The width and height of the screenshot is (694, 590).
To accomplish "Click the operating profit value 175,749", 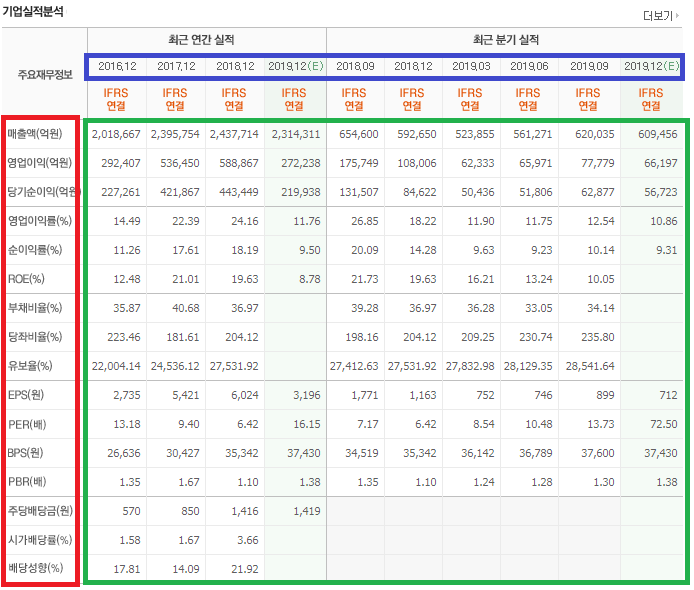I will 359,163.
